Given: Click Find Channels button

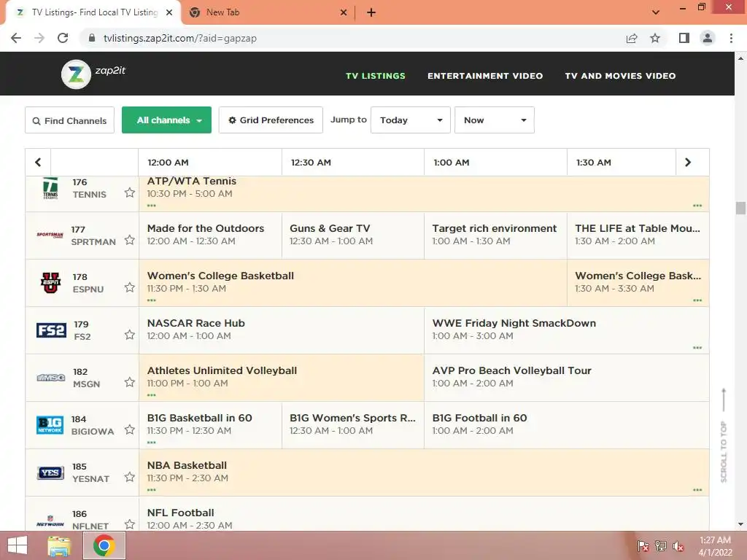Looking at the screenshot, I should pos(69,120).
